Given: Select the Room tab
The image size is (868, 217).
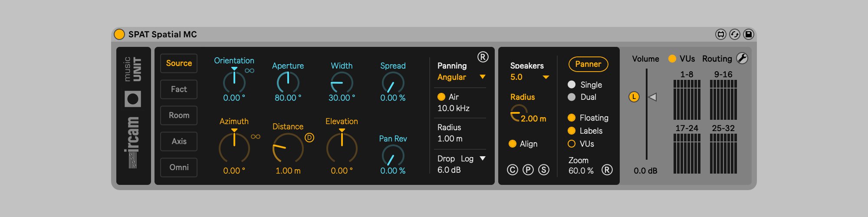Looking at the screenshot, I should coord(179,115).
